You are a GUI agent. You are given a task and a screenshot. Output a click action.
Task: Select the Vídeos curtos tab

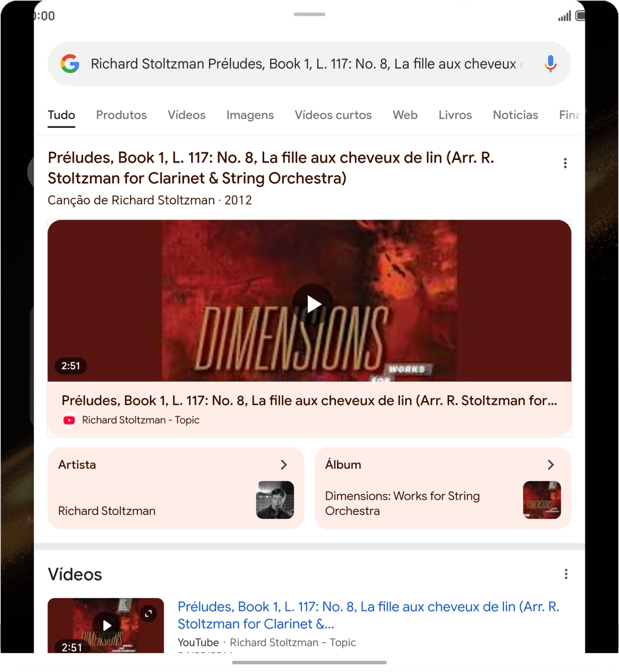[x=333, y=115]
